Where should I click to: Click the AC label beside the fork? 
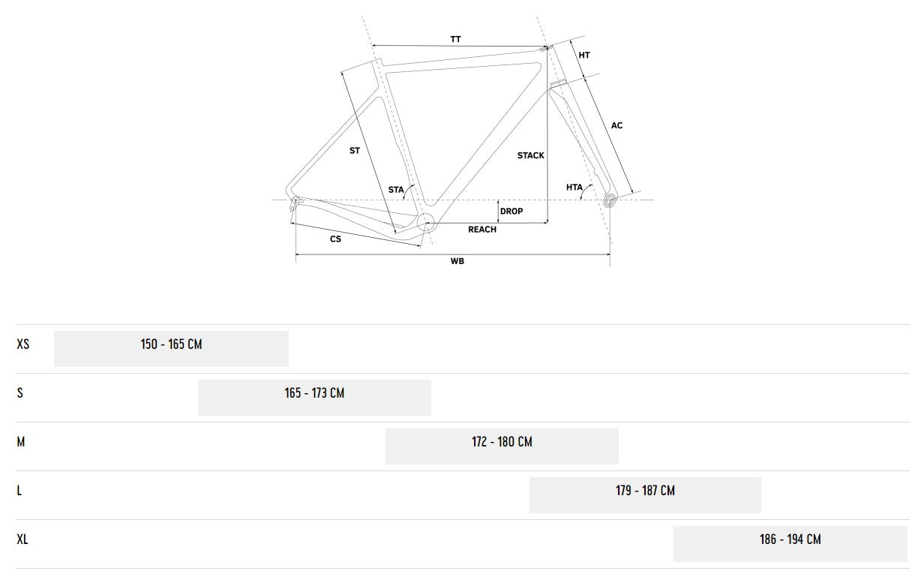(x=616, y=125)
